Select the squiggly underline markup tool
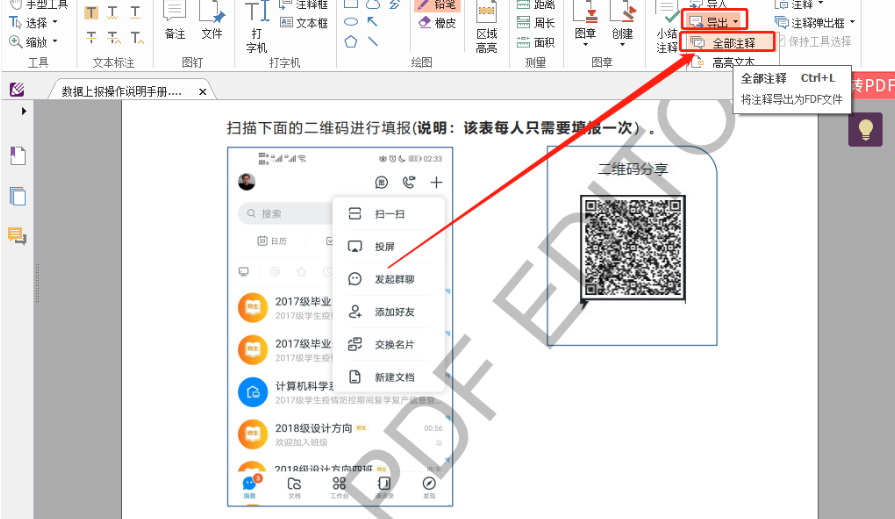 pos(113,13)
